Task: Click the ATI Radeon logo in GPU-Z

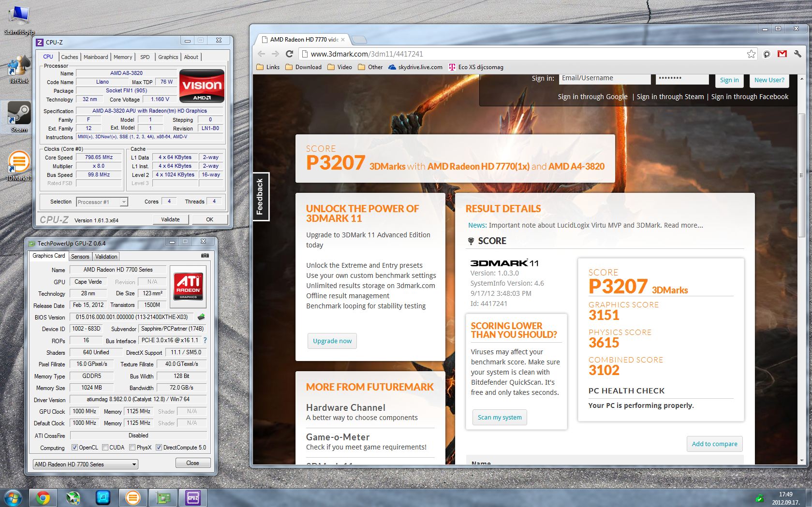Action: [188, 287]
